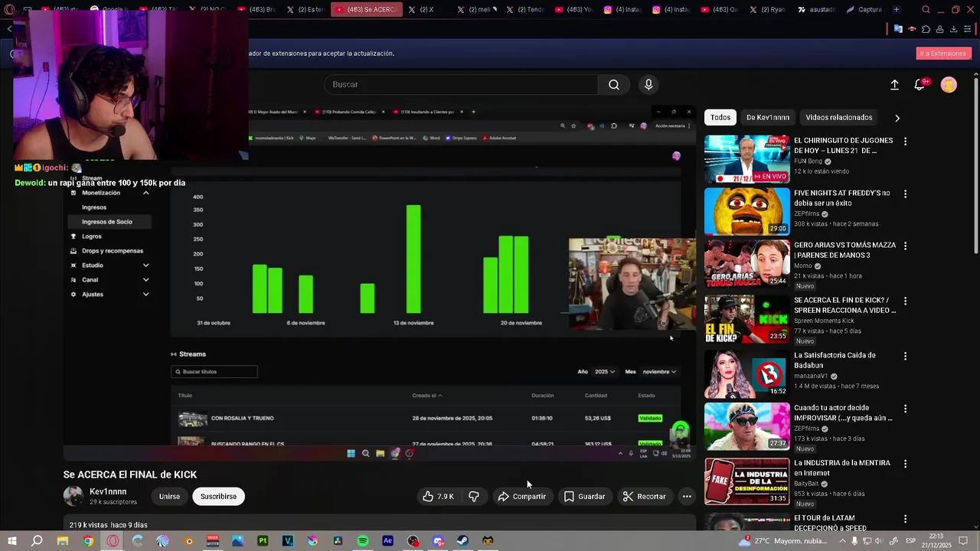
Task: Open Steam from the Windows taskbar
Action: pos(462,541)
